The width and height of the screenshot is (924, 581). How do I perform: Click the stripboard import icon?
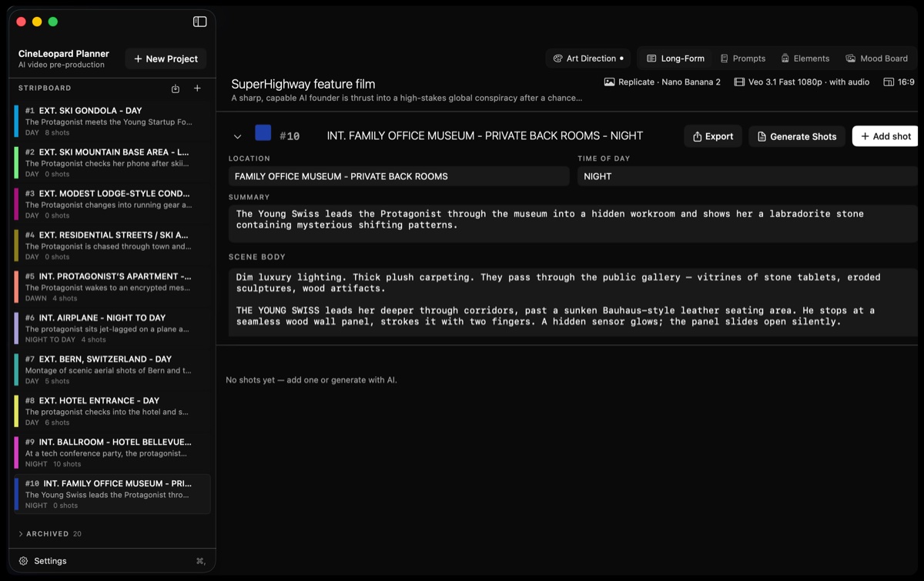[x=176, y=88]
